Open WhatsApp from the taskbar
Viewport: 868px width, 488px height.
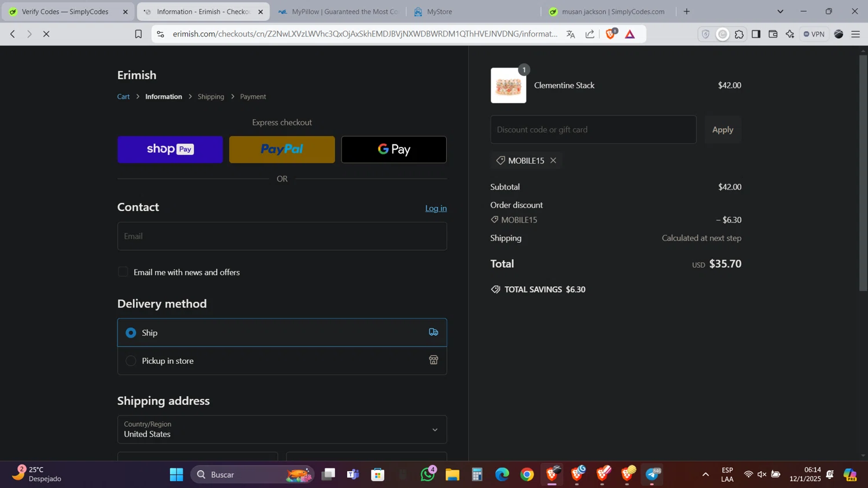point(428,475)
